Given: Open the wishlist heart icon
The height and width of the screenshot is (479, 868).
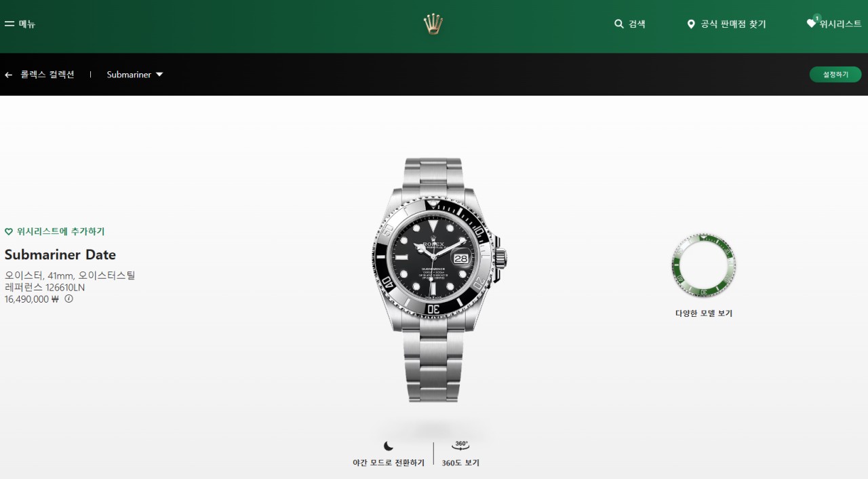Looking at the screenshot, I should click(x=812, y=23).
